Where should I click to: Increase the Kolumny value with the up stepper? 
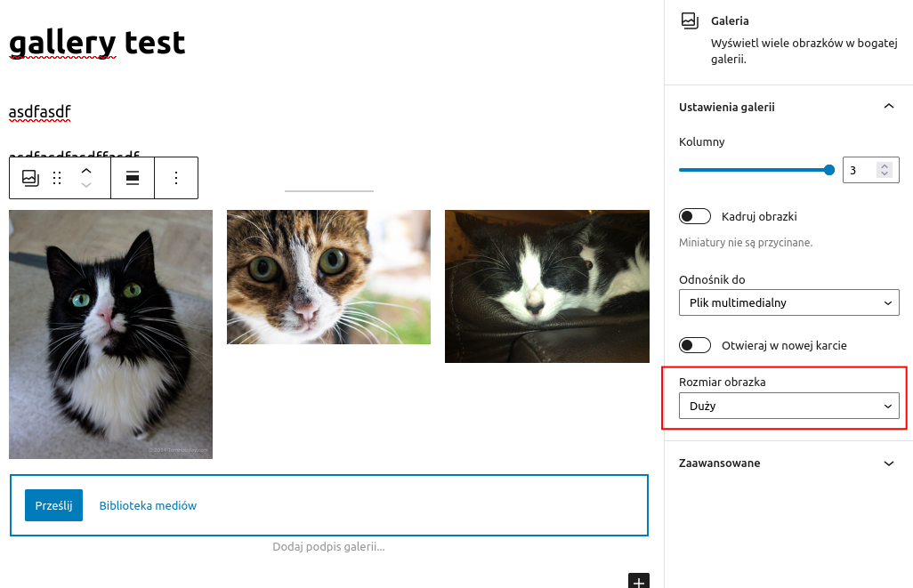point(885,166)
